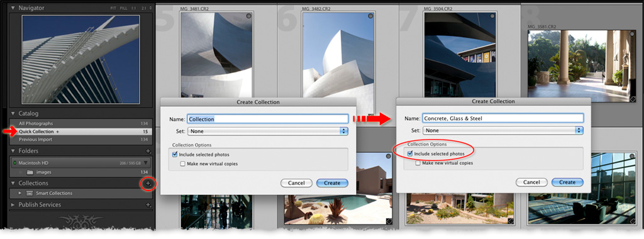Select the silhouetted people thumbnail
This screenshot has height=239, width=644.
pyautogui.click(x=216, y=211)
